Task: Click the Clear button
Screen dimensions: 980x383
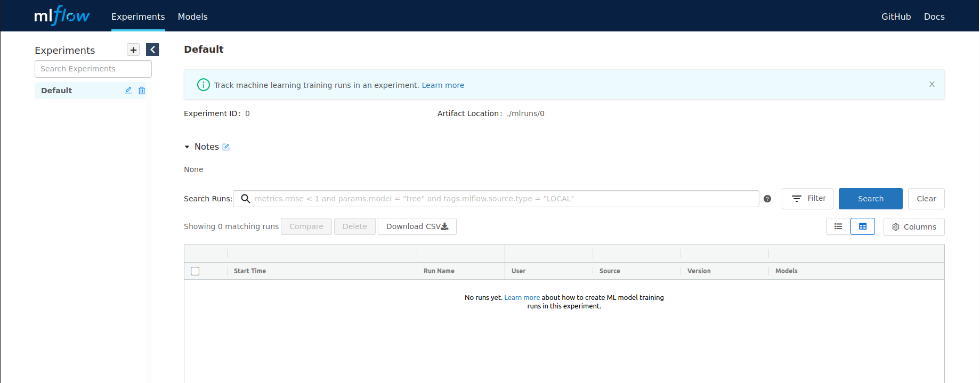Action: (926, 199)
